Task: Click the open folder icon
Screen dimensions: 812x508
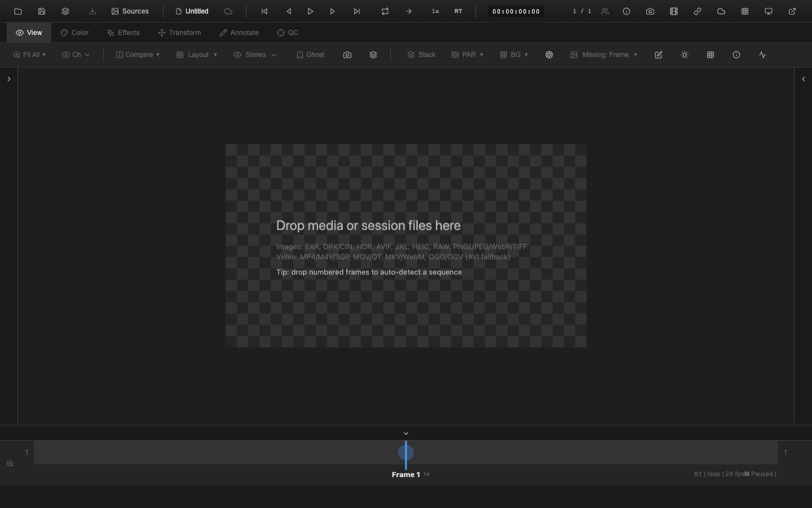Action: pyautogui.click(x=18, y=11)
